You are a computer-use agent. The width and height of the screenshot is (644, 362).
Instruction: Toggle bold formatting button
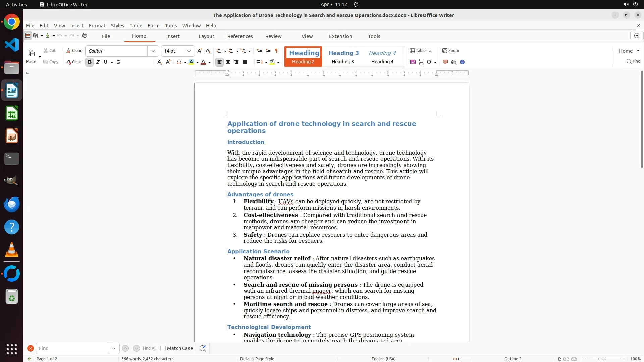click(89, 62)
